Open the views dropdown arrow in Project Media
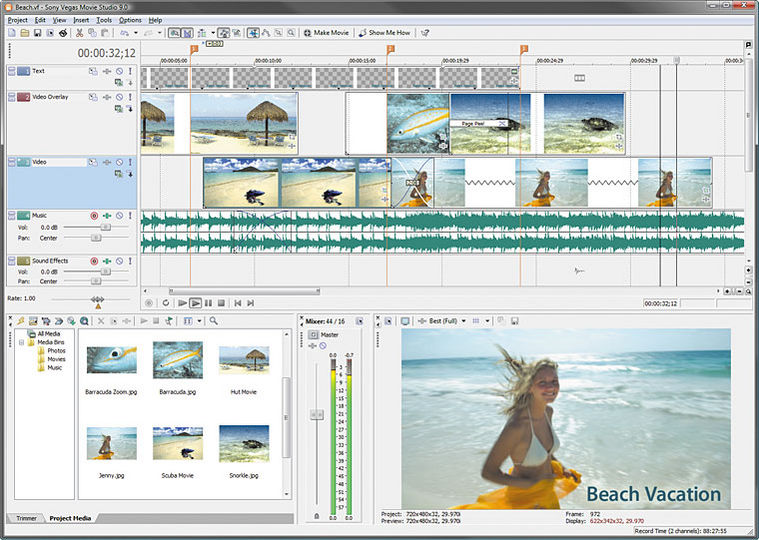Screen dimensions: 759x540 tap(201, 321)
